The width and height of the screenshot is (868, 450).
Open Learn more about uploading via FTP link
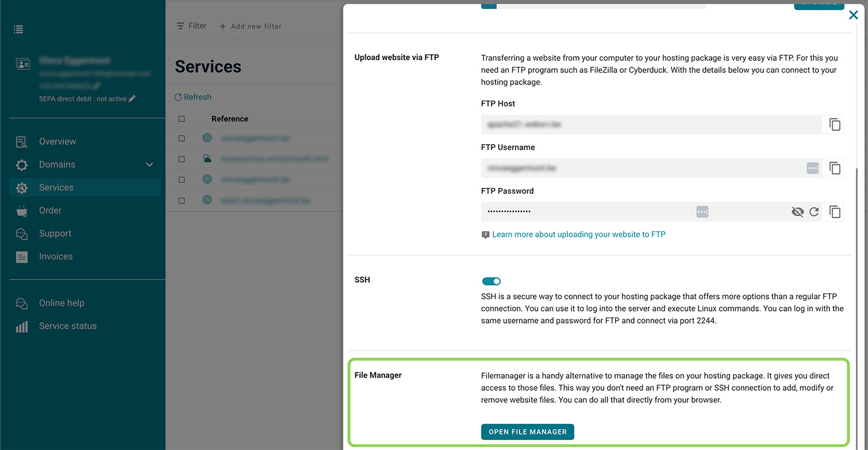(579, 234)
